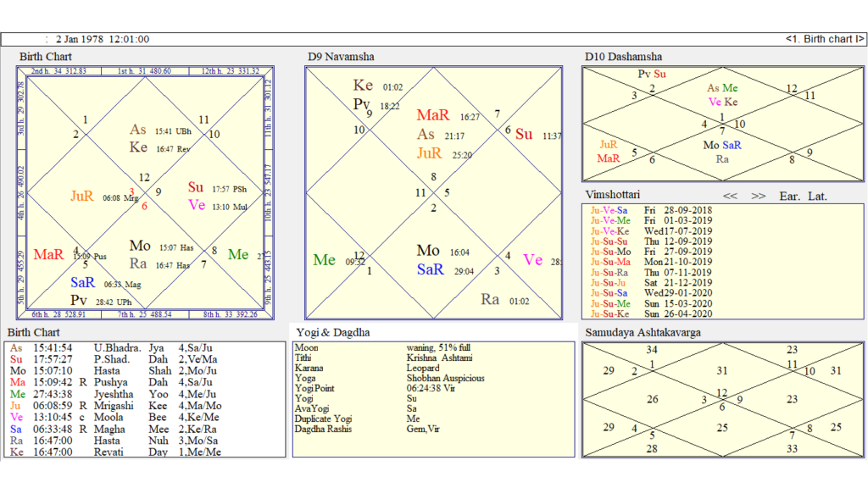Viewport: 868px width, 488px height.
Task: Click the '2nd h. 34 312.83' house label
Action: point(58,71)
